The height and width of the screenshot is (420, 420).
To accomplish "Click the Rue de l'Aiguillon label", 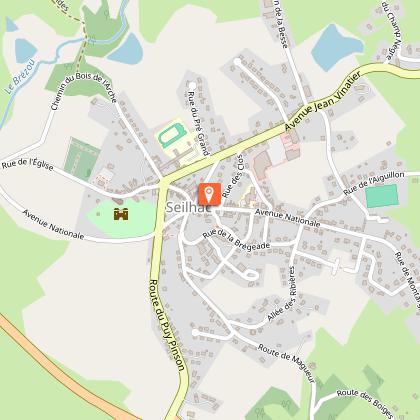I will tap(374, 183).
